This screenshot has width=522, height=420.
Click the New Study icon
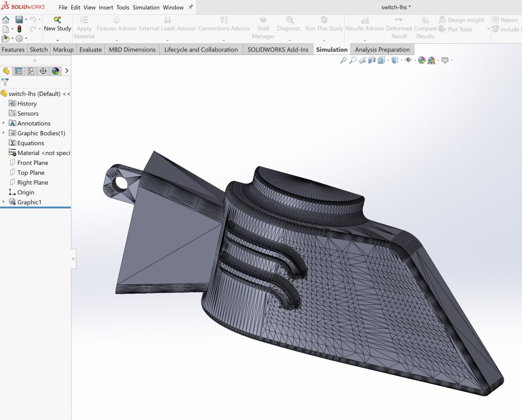pyautogui.click(x=57, y=20)
